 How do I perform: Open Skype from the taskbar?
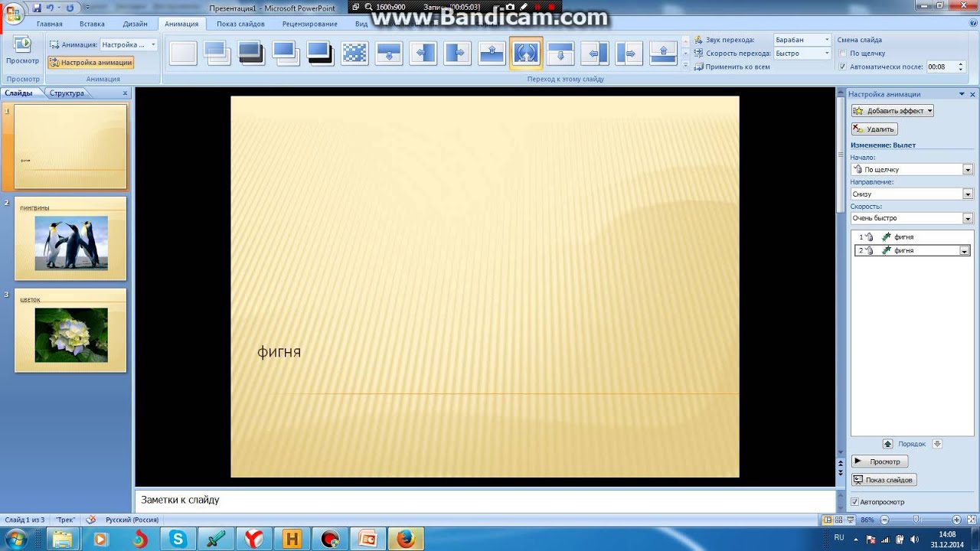point(179,539)
